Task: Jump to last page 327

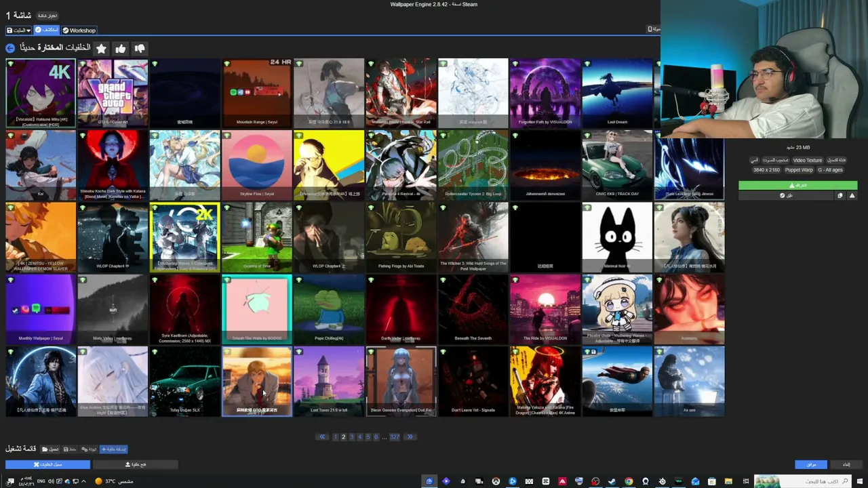Action: 395,437
